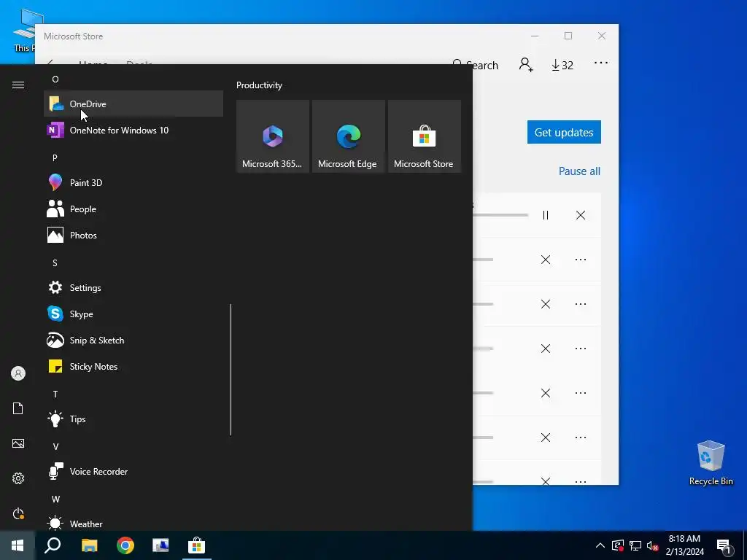Open Snip & Sketch

tap(133, 340)
